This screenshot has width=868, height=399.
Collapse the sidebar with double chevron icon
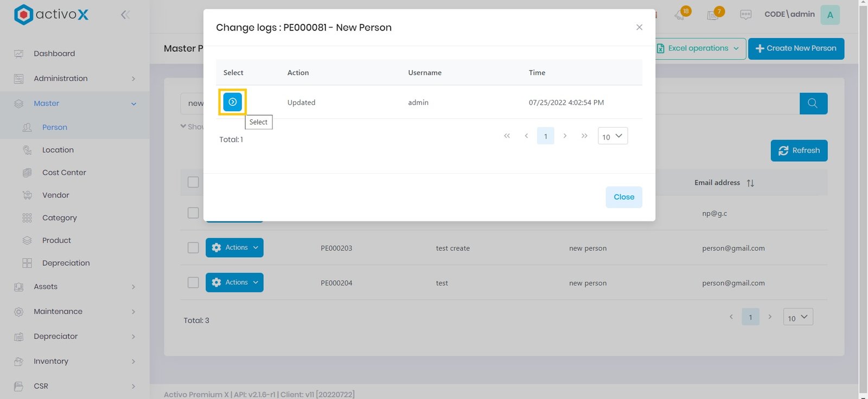[125, 15]
